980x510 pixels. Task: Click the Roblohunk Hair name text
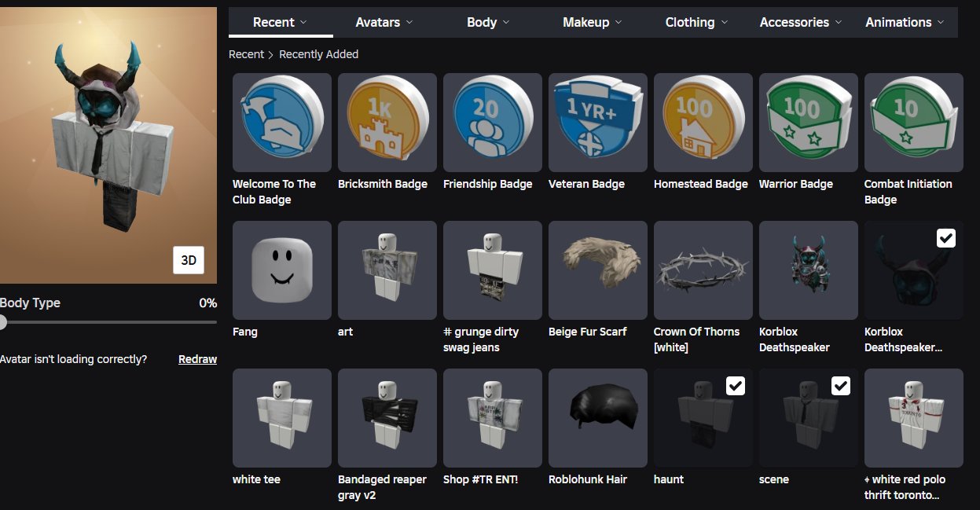pos(588,479)
